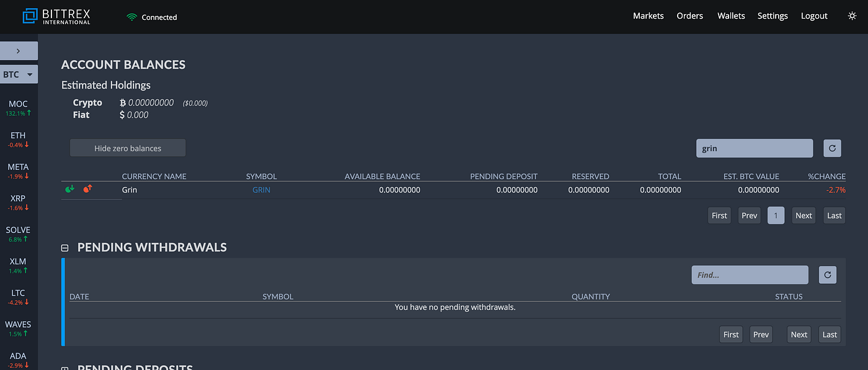Sort by Reserved column header
The height and width of the screenshot is (370, 868).
tap(590, 176)
